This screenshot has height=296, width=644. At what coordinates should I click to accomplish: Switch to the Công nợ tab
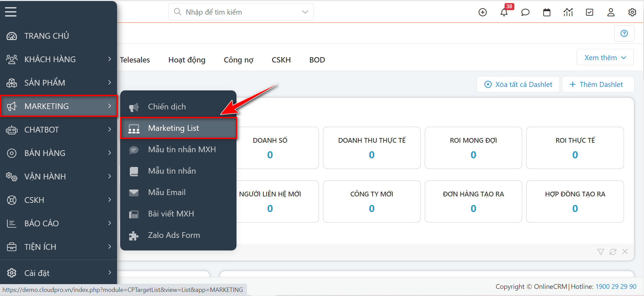tap(239, 60)
